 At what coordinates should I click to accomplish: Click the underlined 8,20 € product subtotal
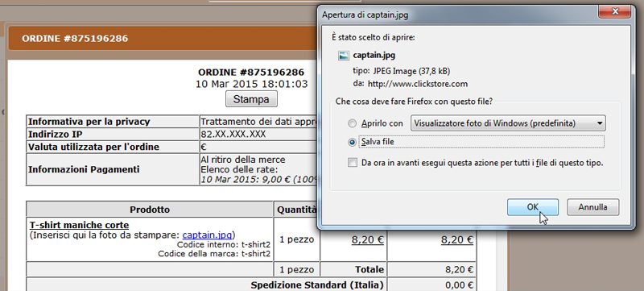point(457,239)
